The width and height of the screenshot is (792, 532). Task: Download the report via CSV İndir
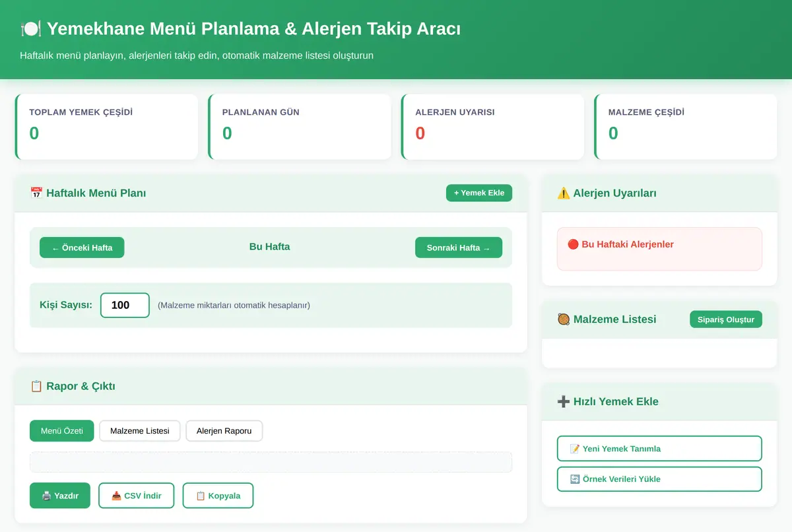136,496
